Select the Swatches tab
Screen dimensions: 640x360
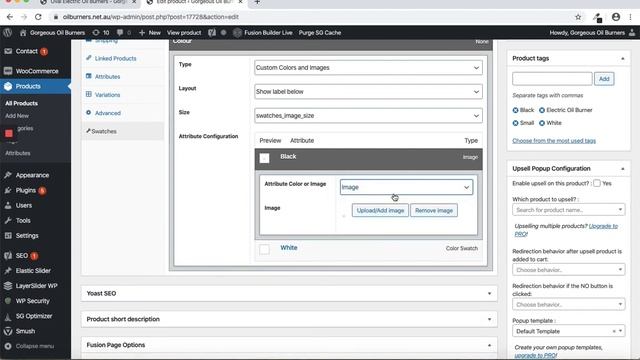tap(104, 131)
